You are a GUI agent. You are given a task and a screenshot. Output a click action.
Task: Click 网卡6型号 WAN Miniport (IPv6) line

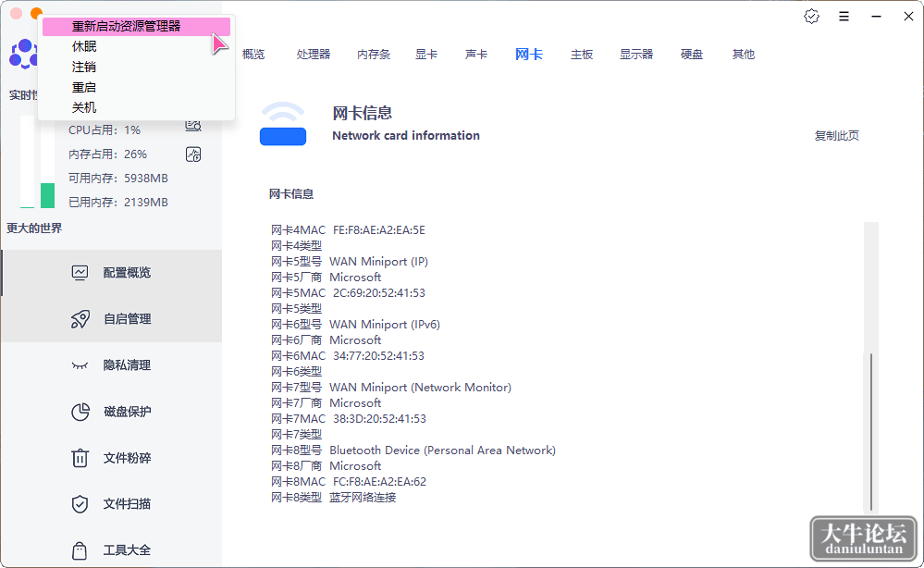pos(355,325)
